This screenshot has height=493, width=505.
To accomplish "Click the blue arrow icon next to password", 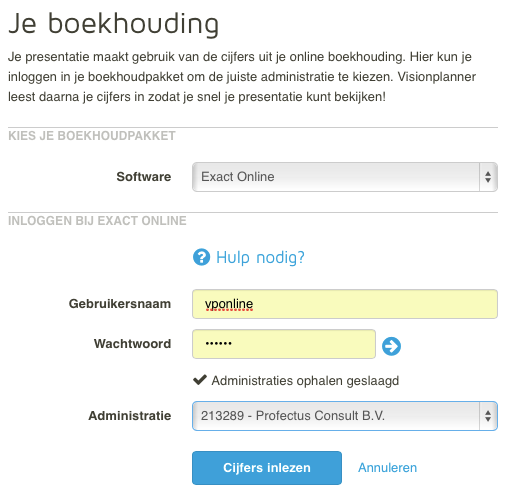I will [391, 346].
